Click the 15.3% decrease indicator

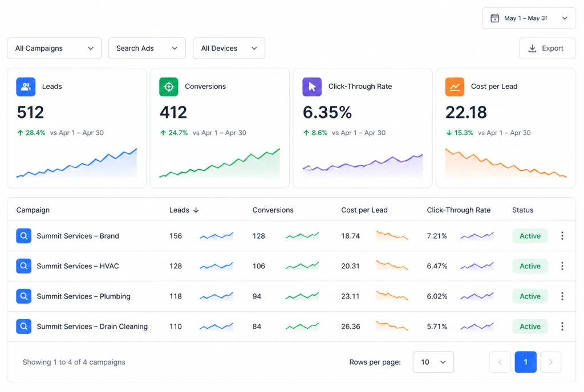[x=460, y=133]
